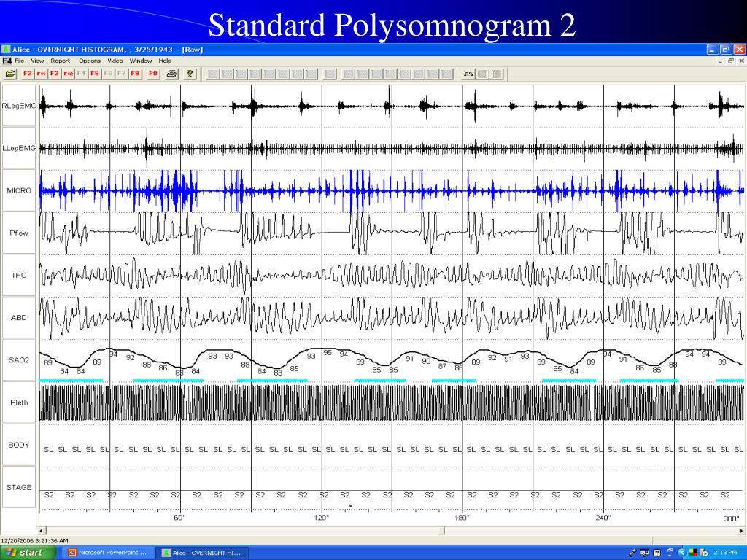Open the Report menu

tap(60, 61)
